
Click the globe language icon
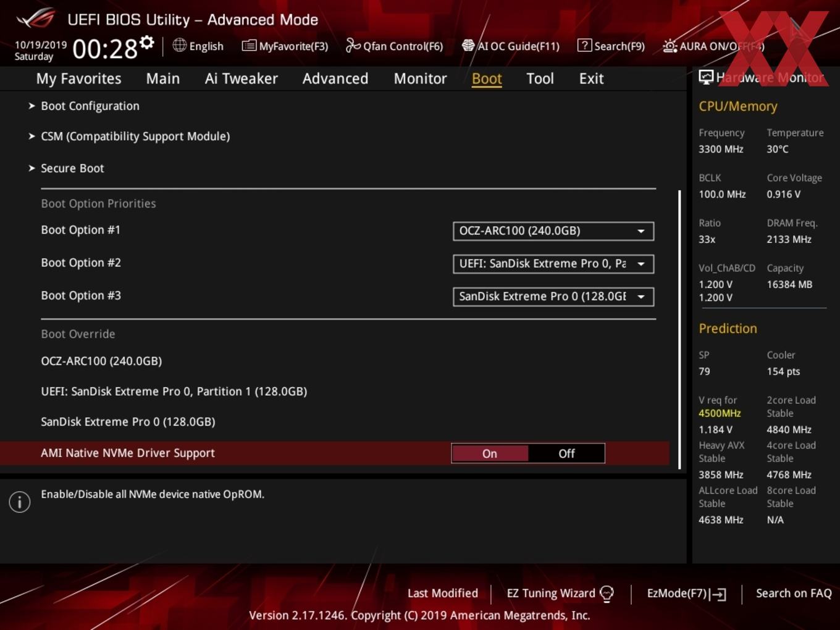click(179, 45)
